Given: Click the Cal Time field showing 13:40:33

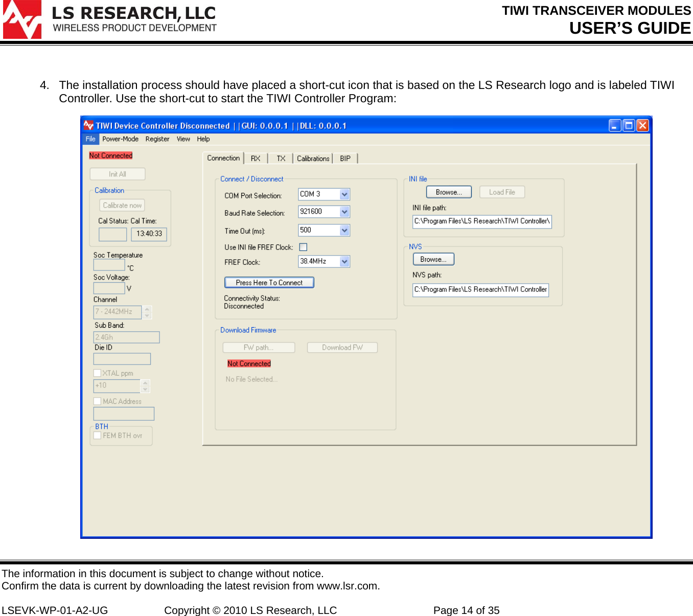Looking at the screenshot, I should tap(149, 234).
